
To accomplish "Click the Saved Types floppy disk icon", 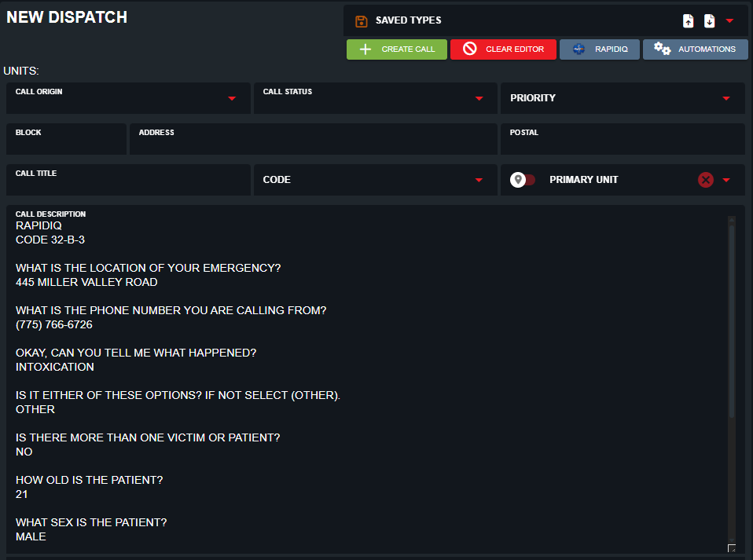I will pyautogui.click(x=362, y=21).
